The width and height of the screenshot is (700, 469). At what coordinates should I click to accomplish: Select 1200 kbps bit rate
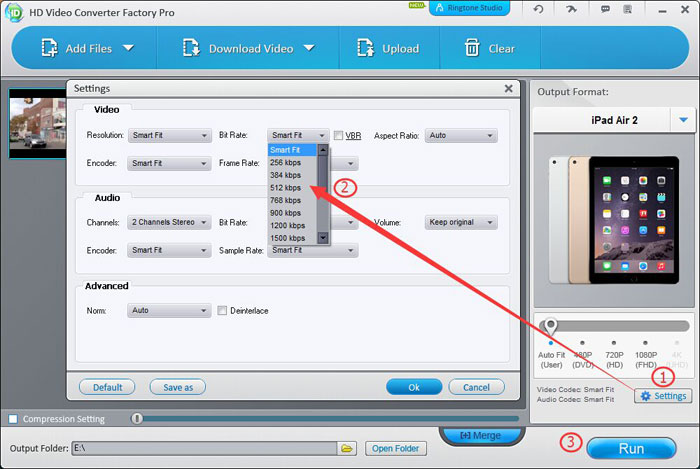[292, 225]
